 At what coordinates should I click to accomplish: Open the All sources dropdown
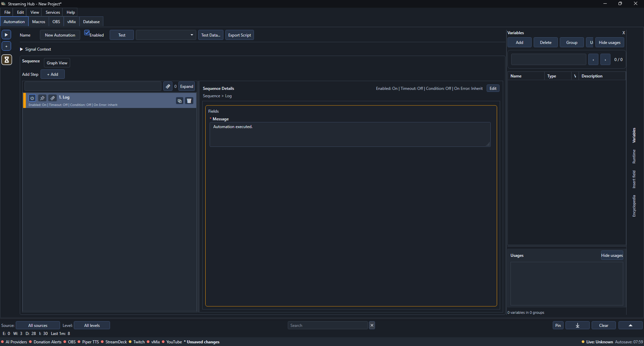click(38, 325)
